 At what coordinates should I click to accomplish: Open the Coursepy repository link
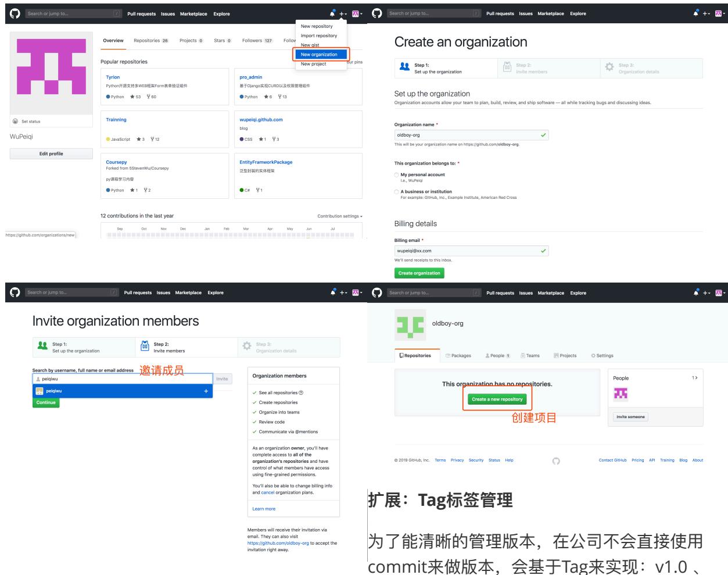[x=116, y=162]
